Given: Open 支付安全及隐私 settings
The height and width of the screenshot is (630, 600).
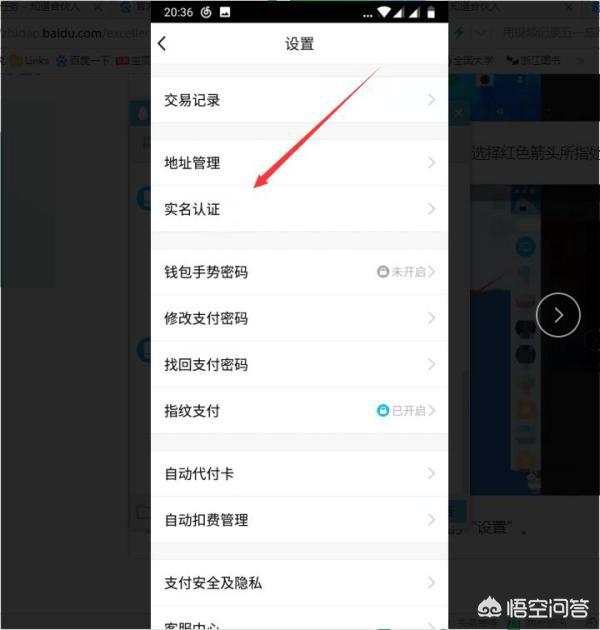Looking at the screenshot, I should click(299, 583).
